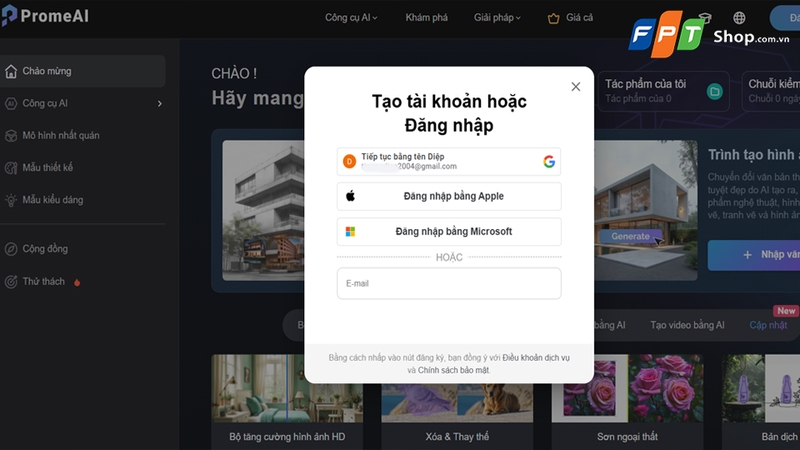Viewport: 800px width, 450px height.
Task: Click the globe language icon
Action: [739, 18]
